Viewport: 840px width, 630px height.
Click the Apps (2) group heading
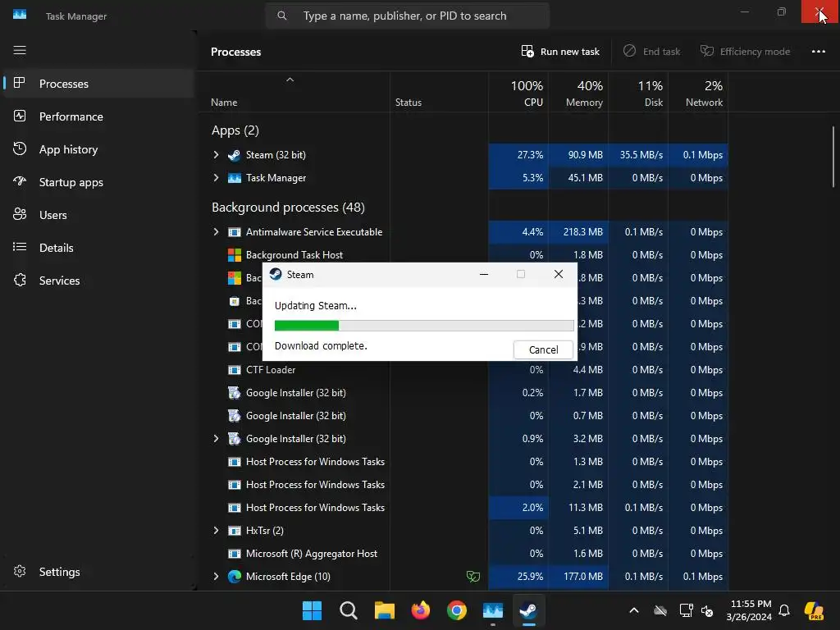point(235,130)
